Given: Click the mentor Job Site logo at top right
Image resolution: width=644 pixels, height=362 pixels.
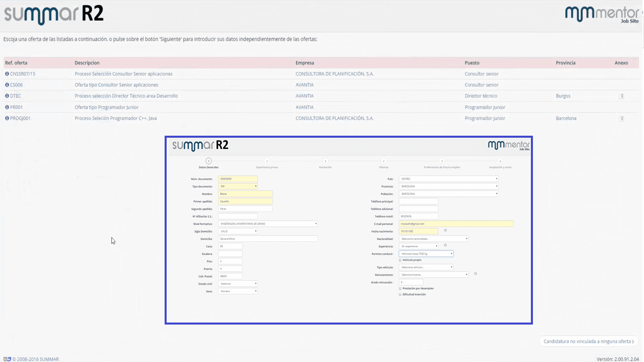Looking at the screenshot, I should click(602, 14).
